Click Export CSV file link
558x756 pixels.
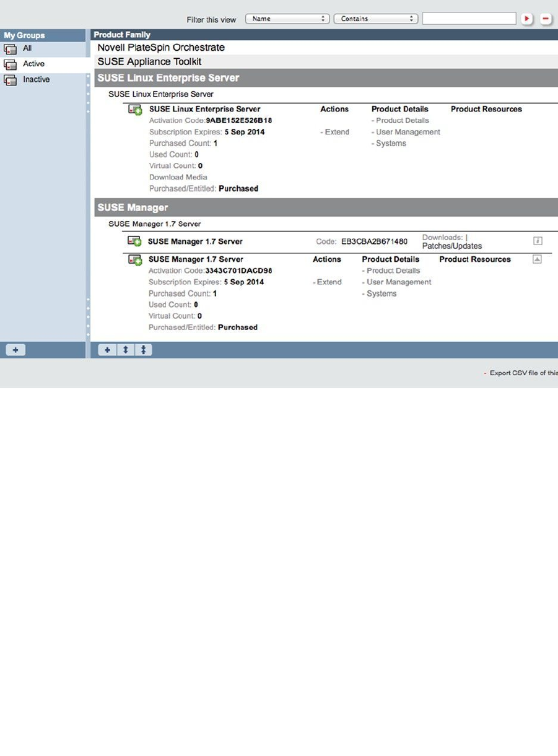pos(524,373)
